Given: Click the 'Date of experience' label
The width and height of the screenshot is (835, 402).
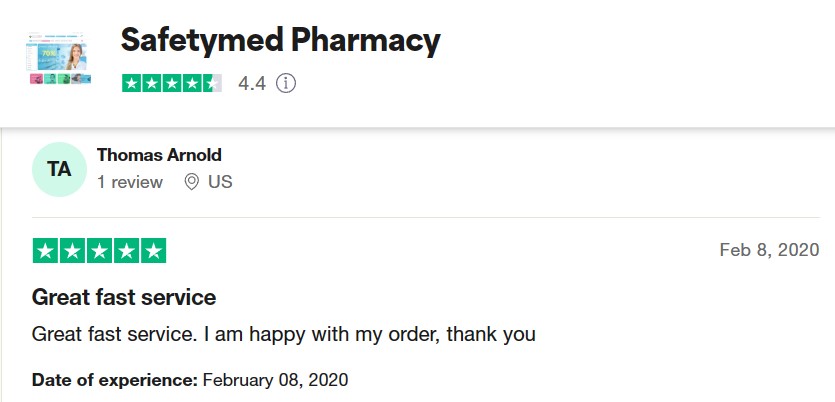Looking at the screenshot, I should 115,380.
